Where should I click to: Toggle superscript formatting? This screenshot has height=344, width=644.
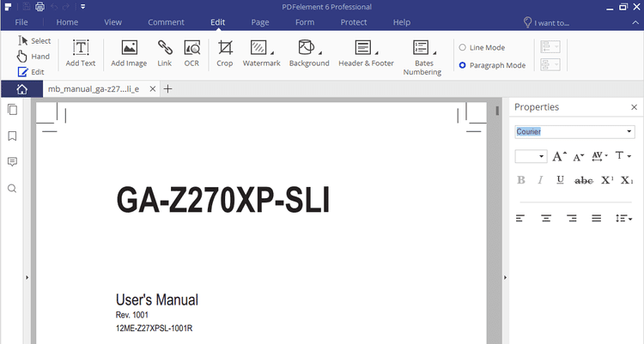point(607,180)
